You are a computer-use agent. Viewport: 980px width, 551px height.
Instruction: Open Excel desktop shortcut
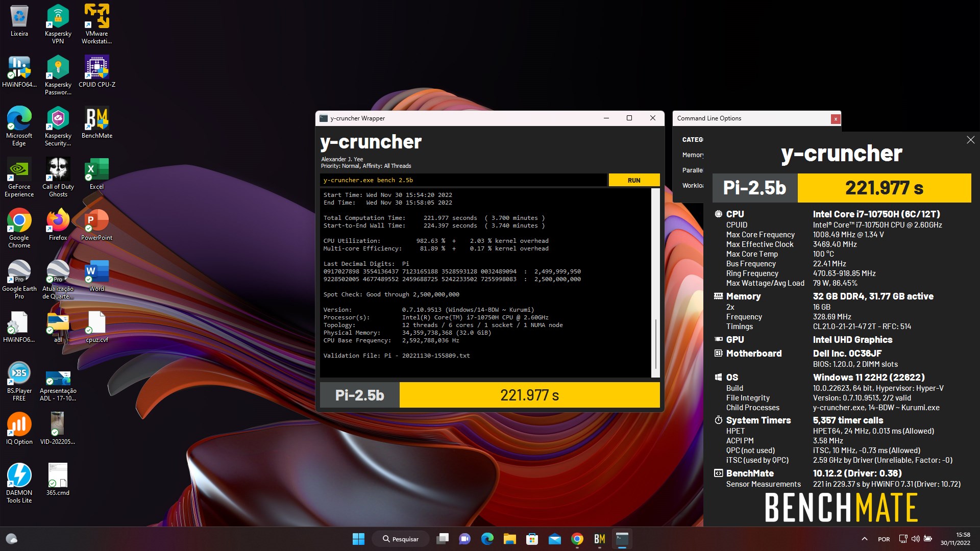click(96, 174)
